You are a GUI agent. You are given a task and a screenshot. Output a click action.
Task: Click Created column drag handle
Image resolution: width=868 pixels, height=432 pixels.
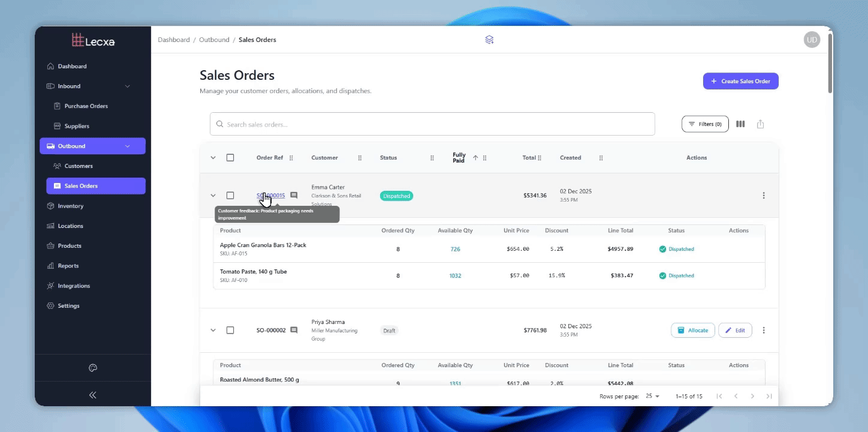pos(601,158)
